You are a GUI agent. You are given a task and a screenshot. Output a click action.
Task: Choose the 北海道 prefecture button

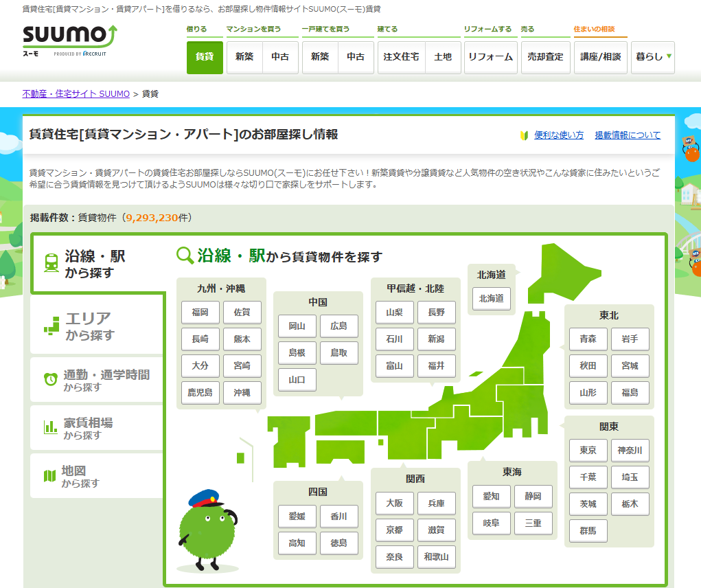click(492, 298)
